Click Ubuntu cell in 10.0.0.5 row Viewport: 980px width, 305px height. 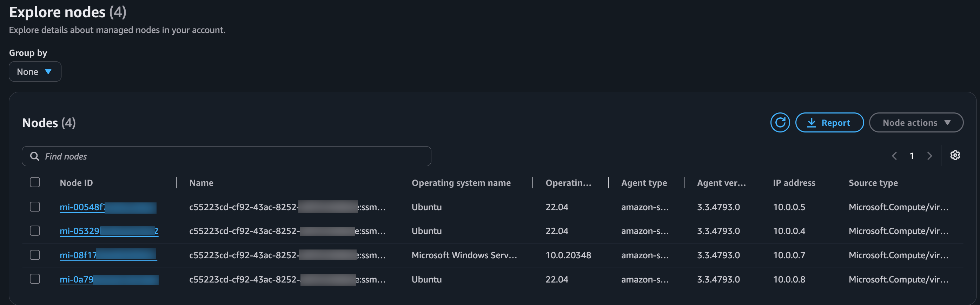coord(426,207)
